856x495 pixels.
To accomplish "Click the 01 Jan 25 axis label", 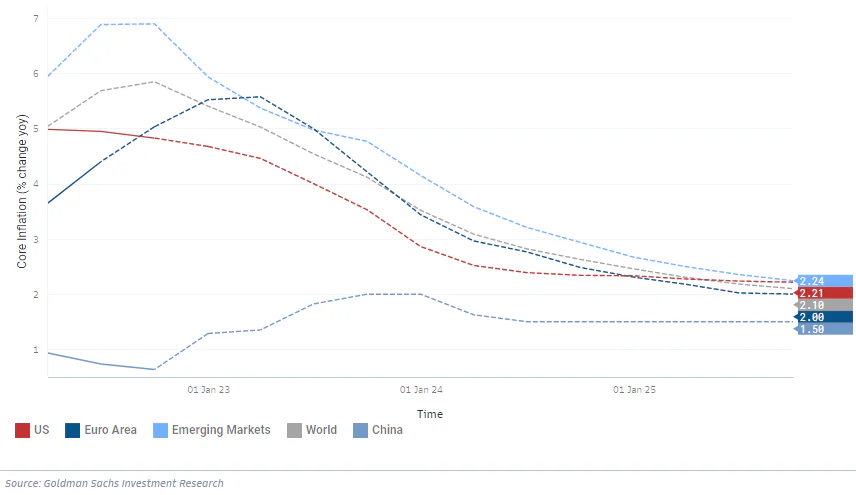I will 634,390.
